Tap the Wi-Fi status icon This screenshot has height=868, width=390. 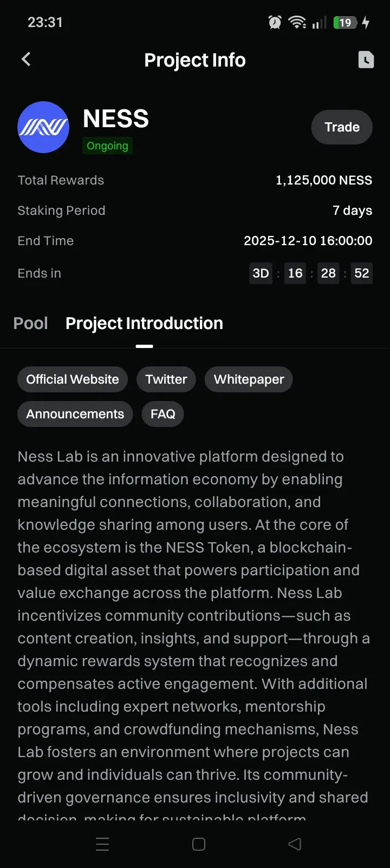pyautogui.click(x=297, y=22)
